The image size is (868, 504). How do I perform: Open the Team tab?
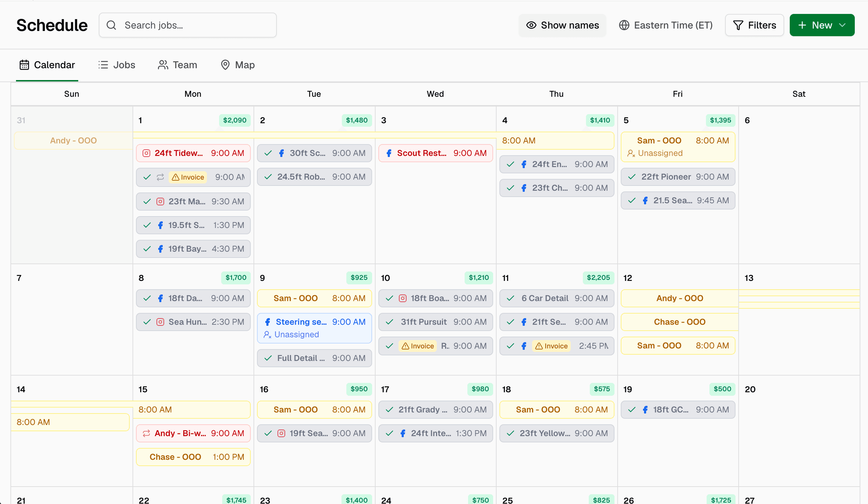click(177, 65)
